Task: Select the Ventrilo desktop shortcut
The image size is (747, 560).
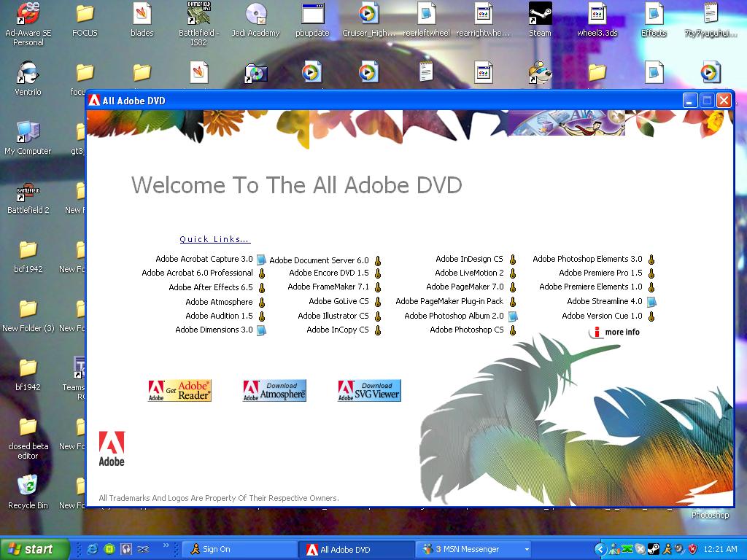Action: [x=28, y=79]
